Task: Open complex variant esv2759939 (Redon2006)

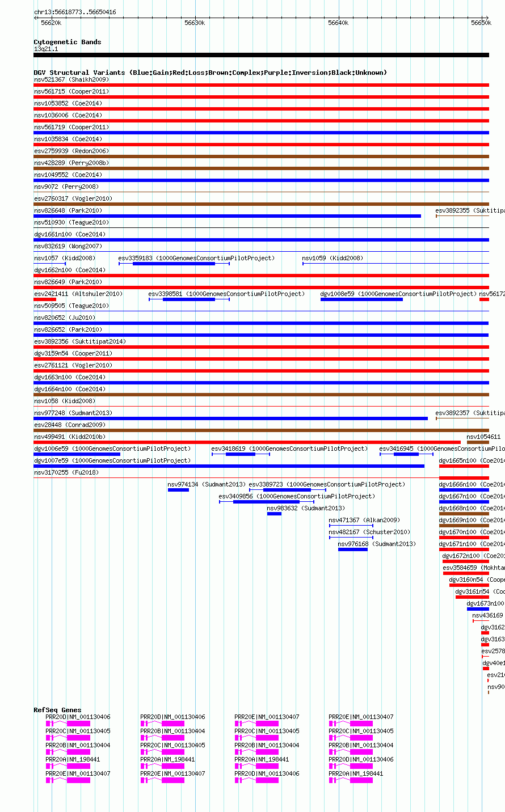Action: coord(71,151)
